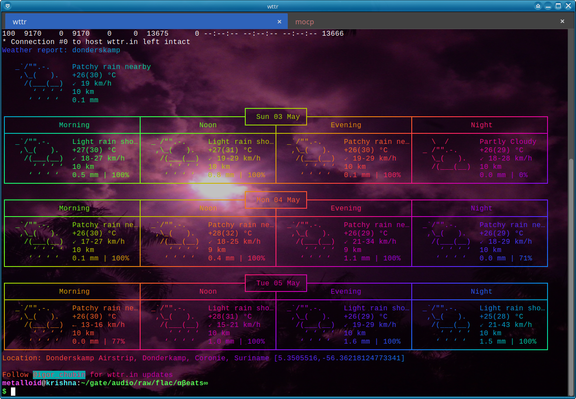Click the 'Sun 03 May' date header
This screenshot has height=399, width=576.
[278, 116]
